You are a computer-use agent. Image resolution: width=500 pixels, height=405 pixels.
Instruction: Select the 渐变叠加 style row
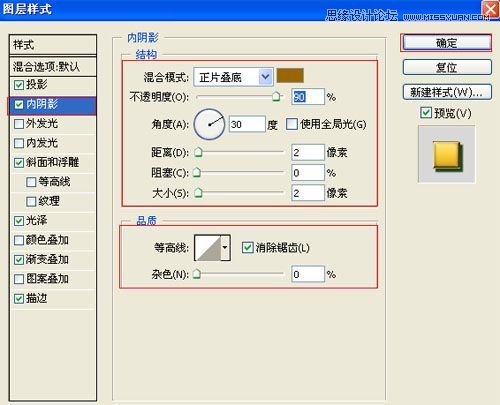pos(53,259)
